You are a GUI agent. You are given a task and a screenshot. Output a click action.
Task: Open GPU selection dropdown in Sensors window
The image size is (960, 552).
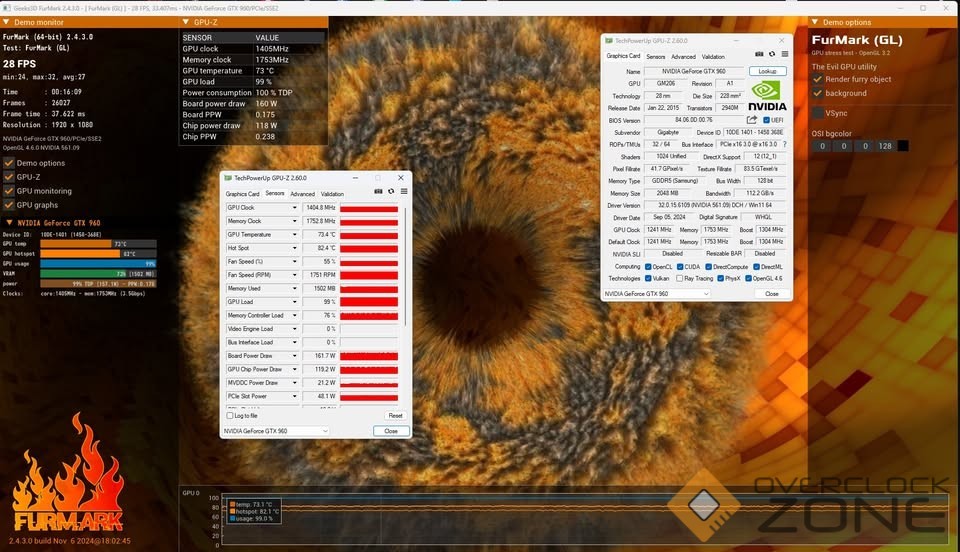tap(324, 431)
